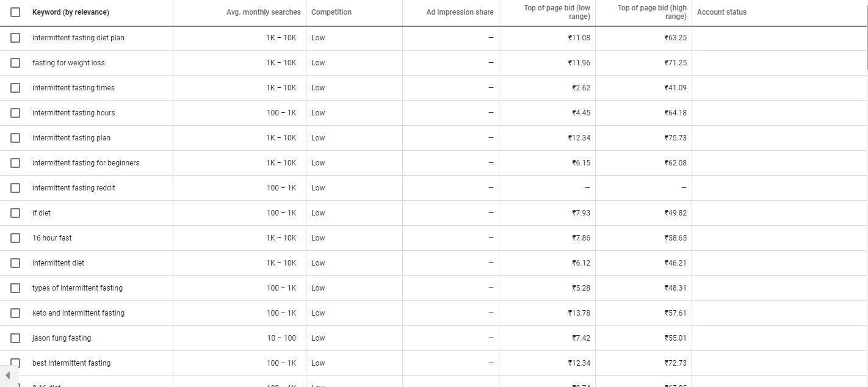Click the "keto and intermittent fasting" keyword
This screenshot has width=868, height=387.
(78, 313)
